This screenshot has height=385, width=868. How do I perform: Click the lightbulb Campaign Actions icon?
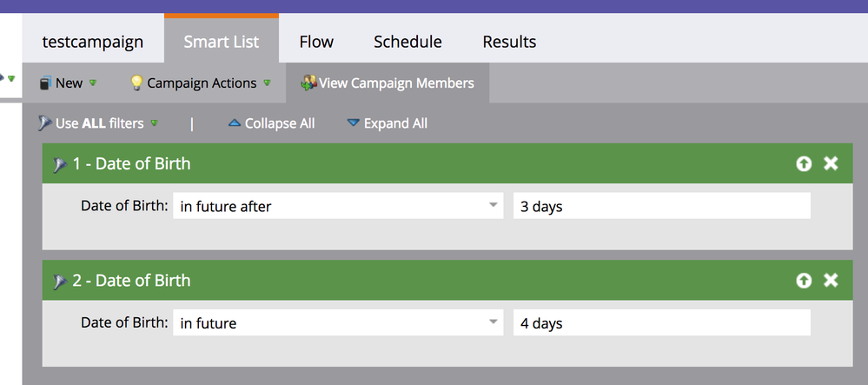click(x=136, y=83)
